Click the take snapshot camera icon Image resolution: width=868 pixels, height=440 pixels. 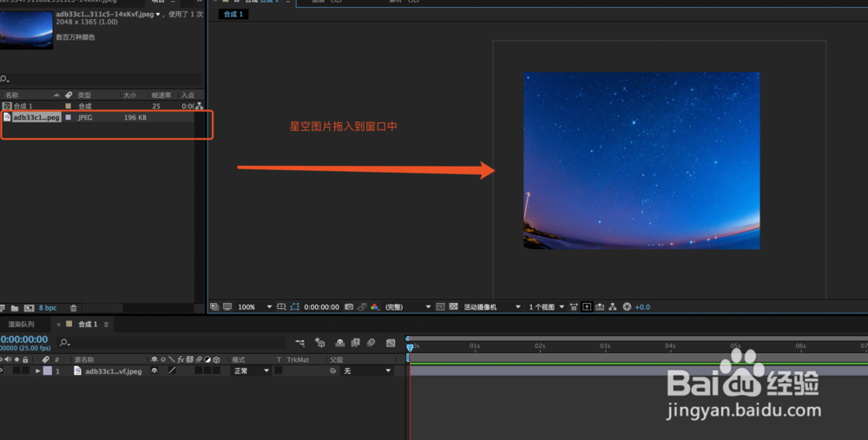click(x=349, y=306)
